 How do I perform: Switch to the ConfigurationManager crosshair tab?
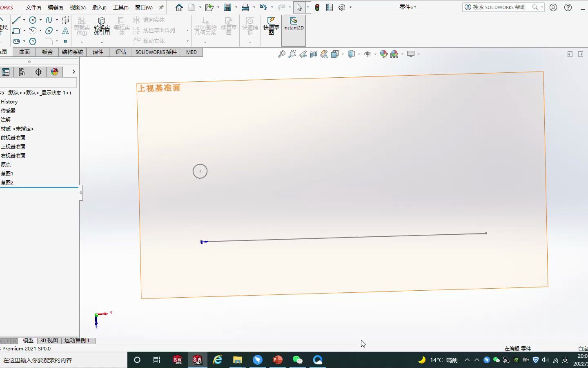point(38,72)
